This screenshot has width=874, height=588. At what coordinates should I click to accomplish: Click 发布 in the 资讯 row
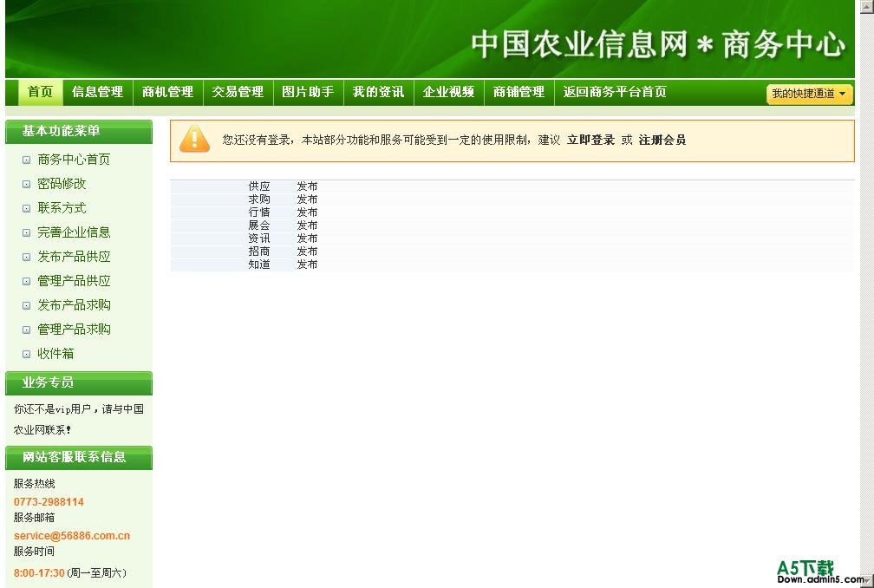[x=307, y=238]
